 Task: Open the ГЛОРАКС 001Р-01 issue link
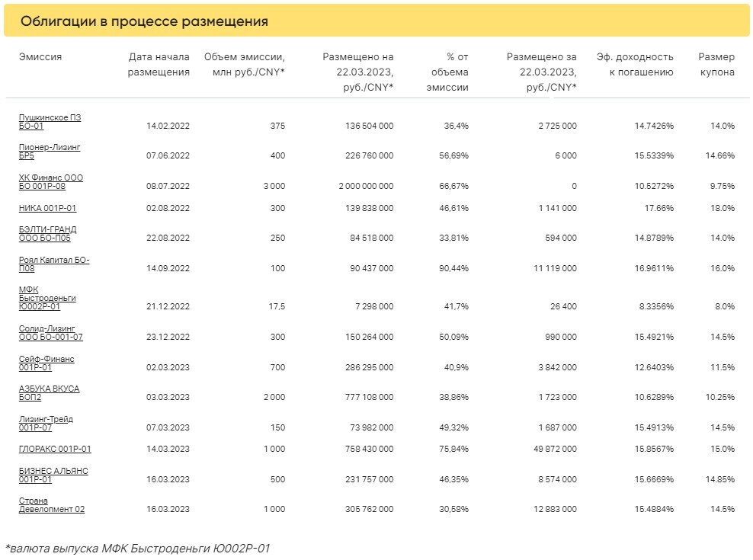pyautogui.click(x=55, y=449)
